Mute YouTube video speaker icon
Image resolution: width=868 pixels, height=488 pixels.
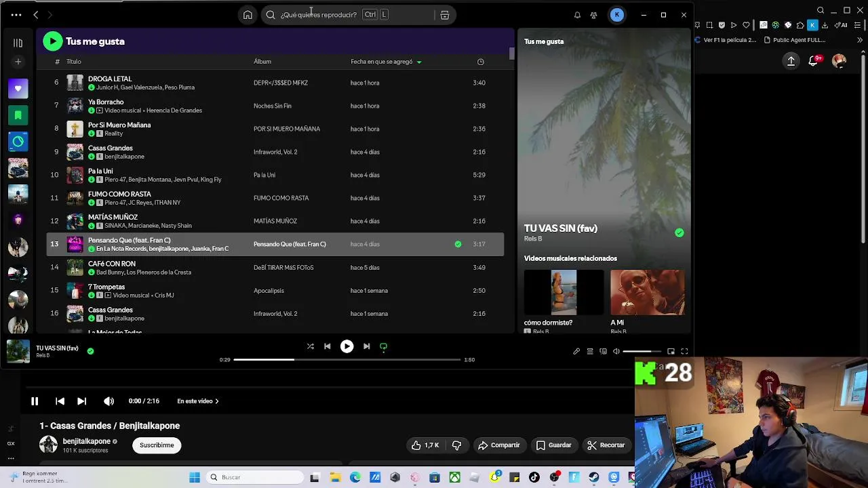[x=108, y=401]
